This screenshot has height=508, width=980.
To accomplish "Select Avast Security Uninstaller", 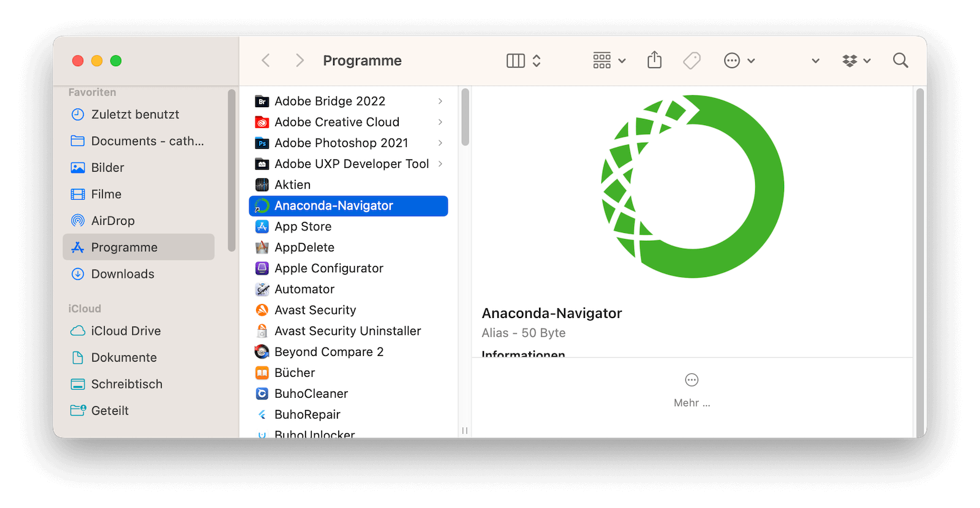I will point(349,331).
